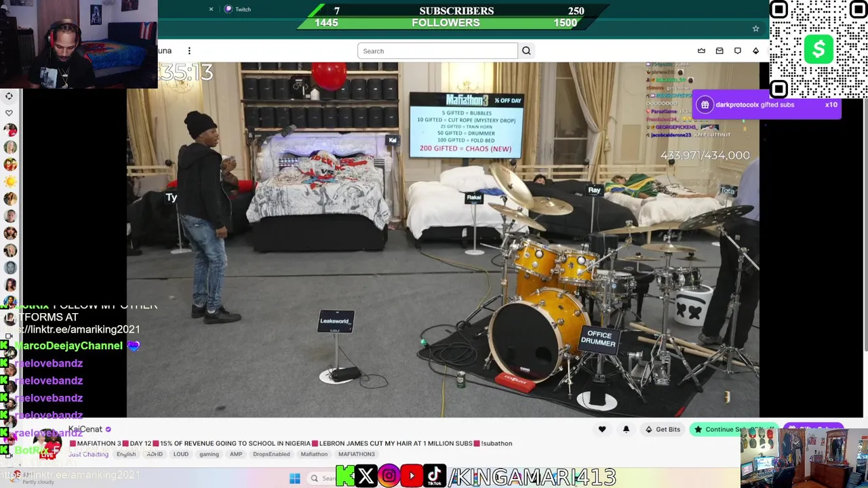Select the gaming tag
The height and width of the screenshot is (488, 868).
[x=209, y=454]
